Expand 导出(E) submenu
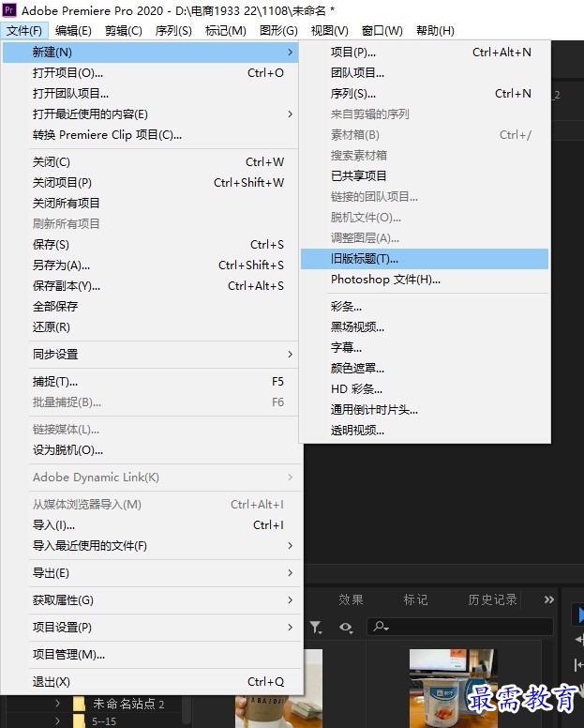The image size is (584, 728). coord(150,573)
